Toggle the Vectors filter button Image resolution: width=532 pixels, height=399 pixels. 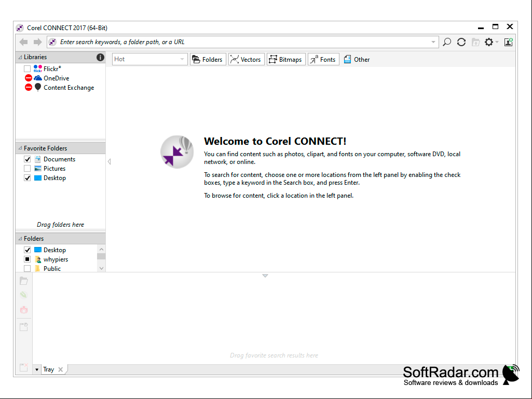246,59
